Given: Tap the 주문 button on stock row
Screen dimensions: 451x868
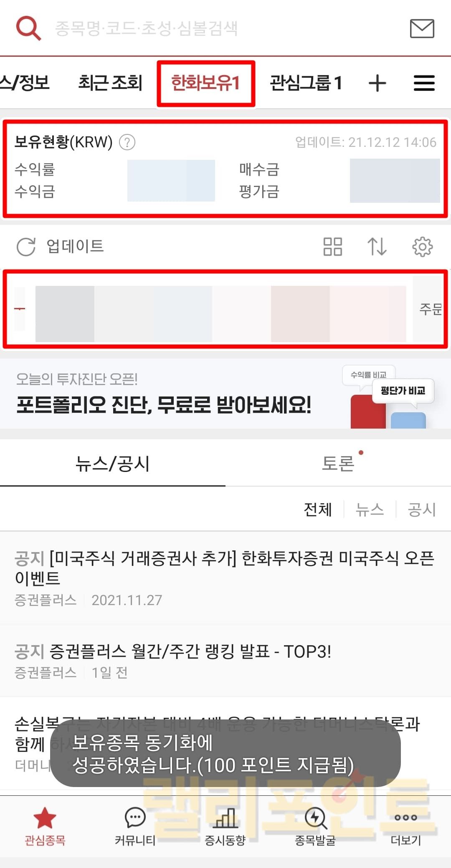Looking at the screenshot, I should pos(430,309).
